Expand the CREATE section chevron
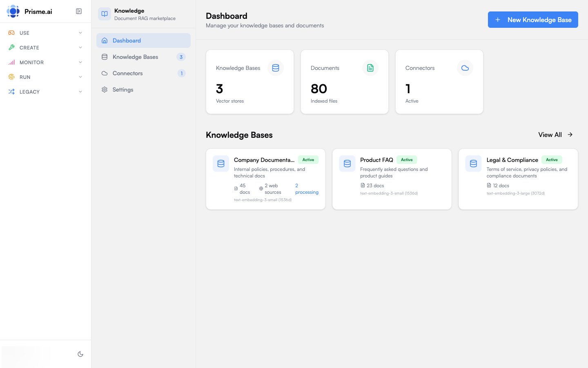Screen dimensions: 588x368 point(80,47)
